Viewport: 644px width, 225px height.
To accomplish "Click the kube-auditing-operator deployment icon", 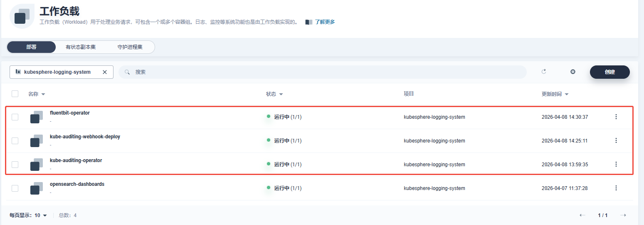I will [x=37, y=165].
